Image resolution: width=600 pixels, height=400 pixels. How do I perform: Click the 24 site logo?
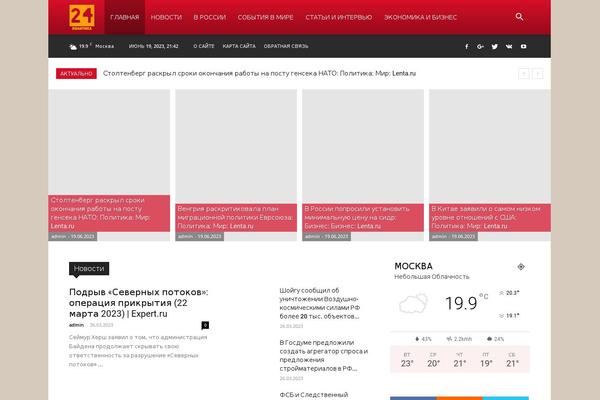click(82, 17)
